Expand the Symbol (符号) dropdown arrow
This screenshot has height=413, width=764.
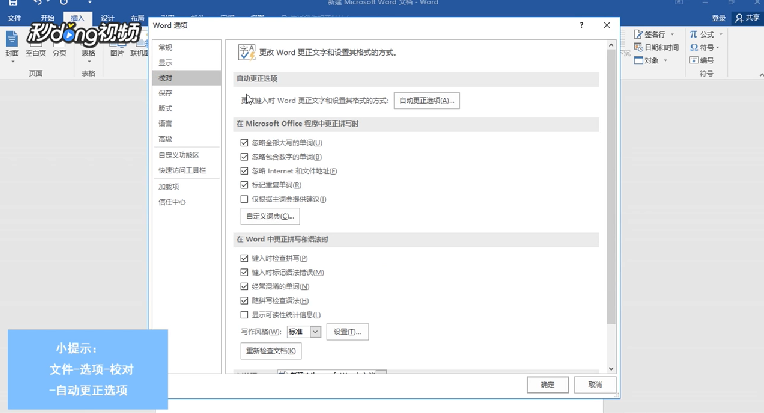(718, 48)
